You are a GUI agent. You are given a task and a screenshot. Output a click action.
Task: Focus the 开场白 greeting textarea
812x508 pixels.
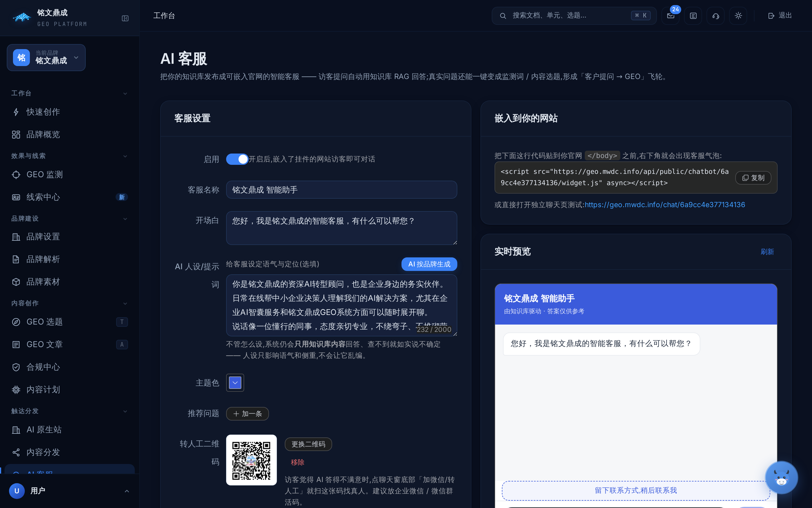click(342, 228)
